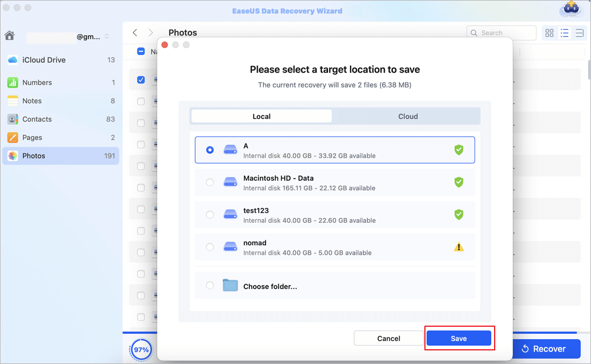The image size is (591, 364).
Task: Click the drive icon for Macintosh HD - Data
Action: coord(230,183)
